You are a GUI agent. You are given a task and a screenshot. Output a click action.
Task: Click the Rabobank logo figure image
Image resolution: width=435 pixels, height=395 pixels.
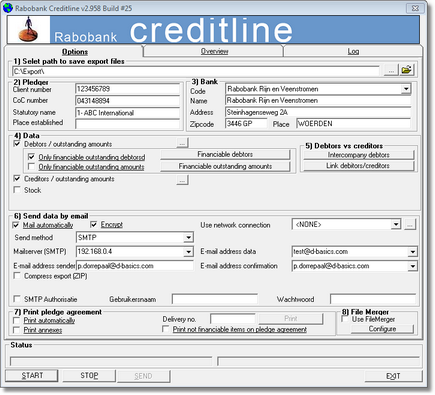tap(28, 30)
